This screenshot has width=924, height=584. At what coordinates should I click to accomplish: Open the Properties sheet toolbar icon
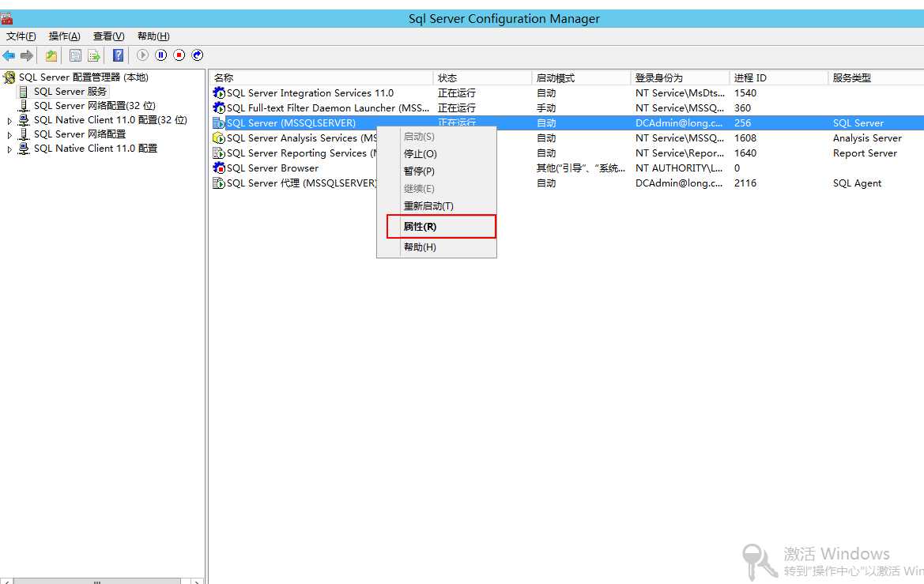75,55
